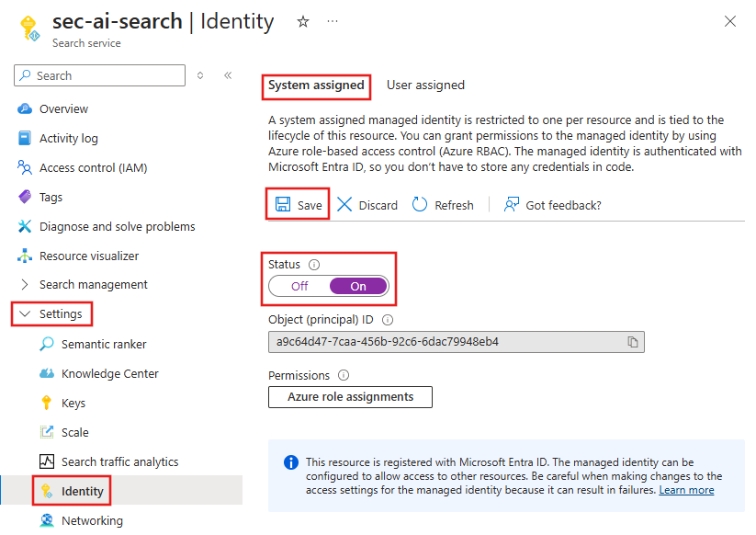
Task: Expand the Search management group
Action: click(93, 285)
